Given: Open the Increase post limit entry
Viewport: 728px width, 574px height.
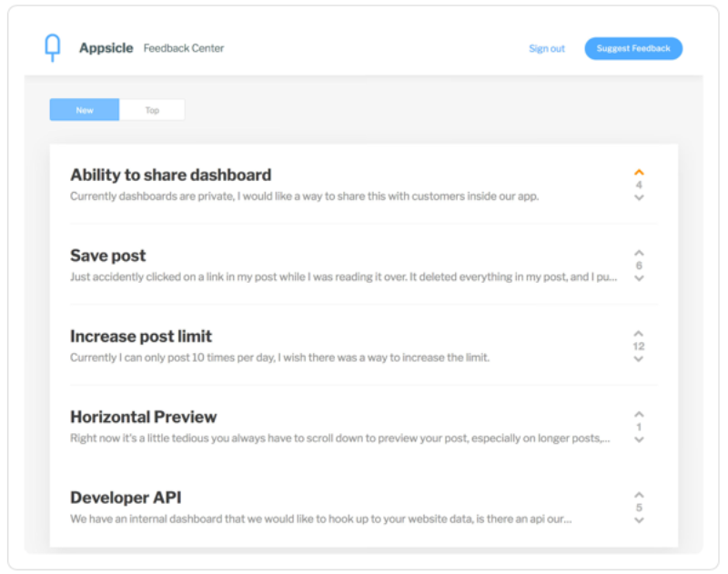Looking at the screenshot, I should coord(141,337).
